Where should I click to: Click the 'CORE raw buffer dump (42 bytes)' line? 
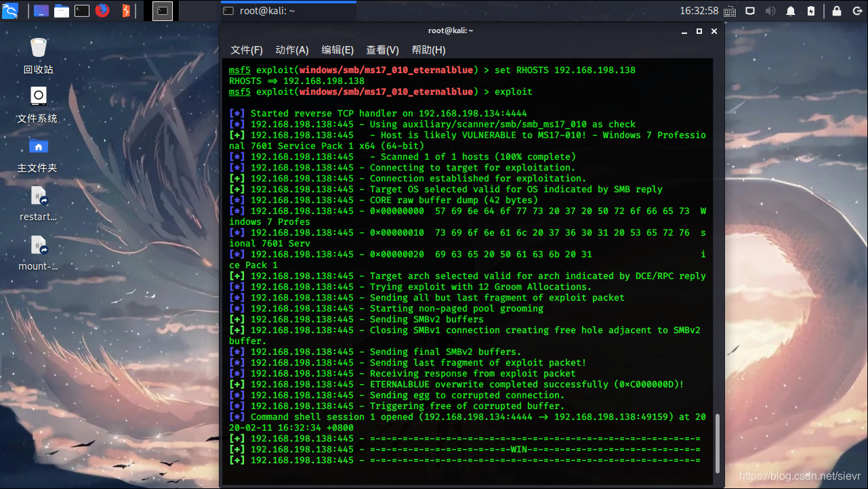[x=384, y=200]
